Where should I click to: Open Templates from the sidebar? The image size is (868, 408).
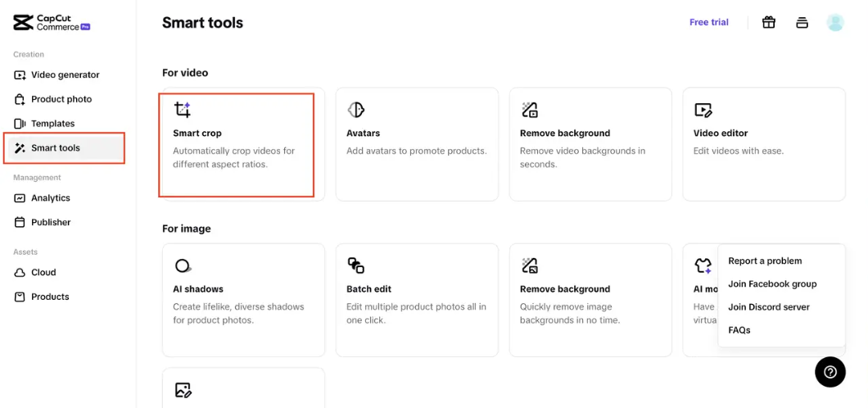pyautogui.click(x=52, y=124)
